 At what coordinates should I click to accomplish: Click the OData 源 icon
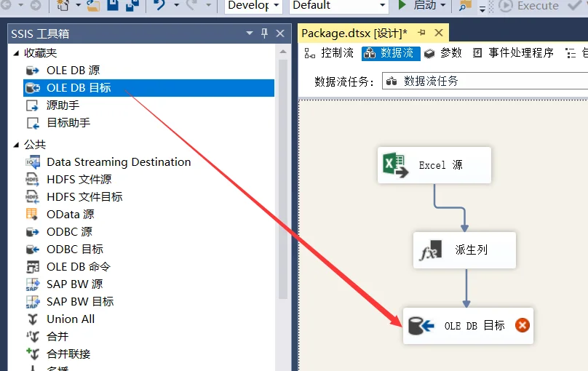coord(32,214)
